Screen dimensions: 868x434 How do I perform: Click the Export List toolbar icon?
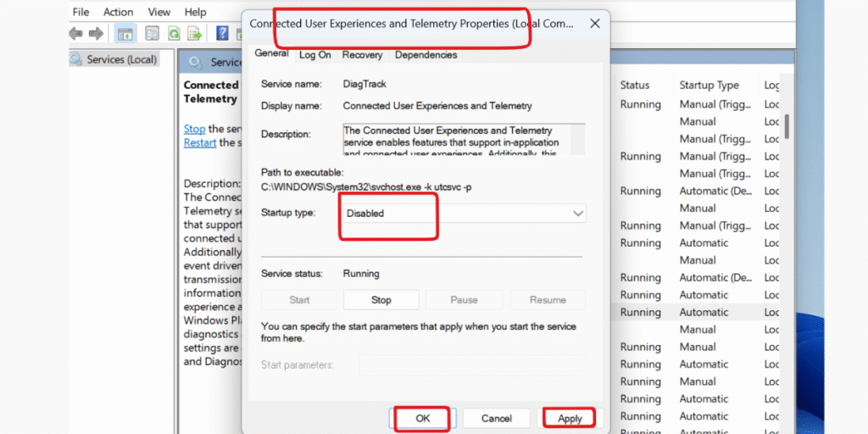[x=195, y=33]
